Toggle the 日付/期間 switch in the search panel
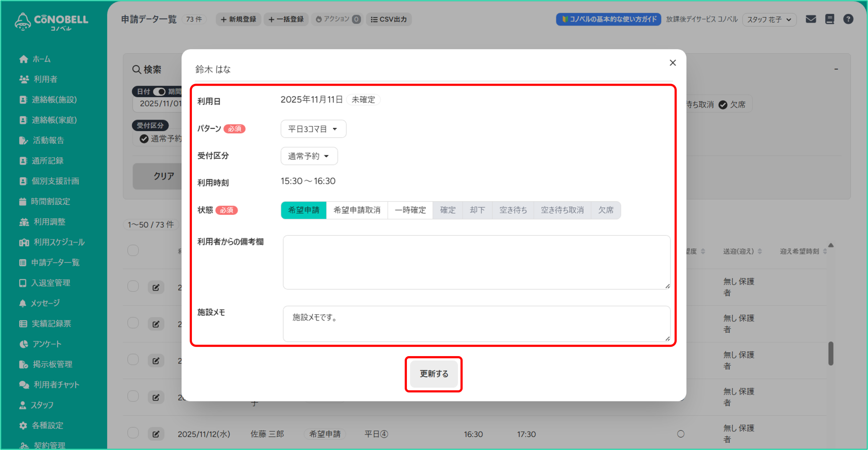 point(159,91)
